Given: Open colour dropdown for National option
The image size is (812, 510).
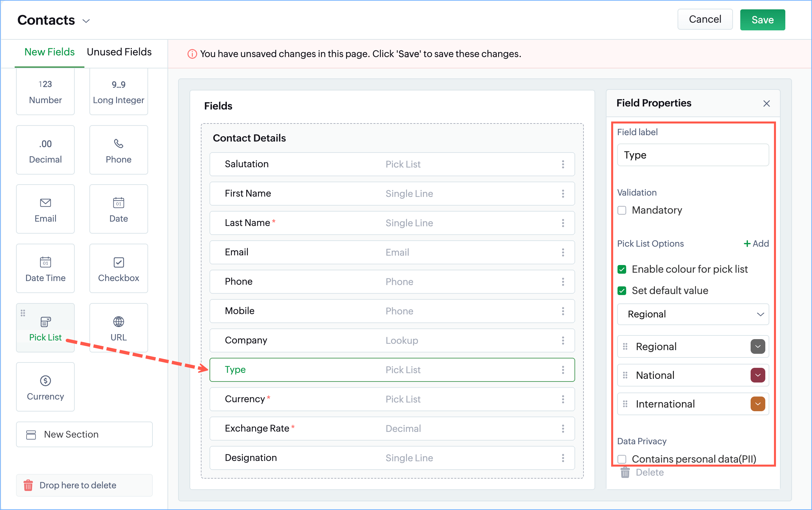Looking at the screenshot, I should pyautogui.click(x=757, y=375).
